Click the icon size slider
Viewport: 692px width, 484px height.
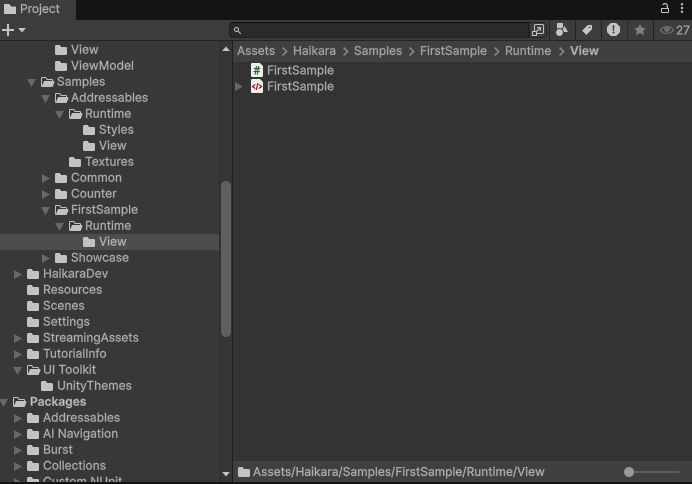(x=652, y=472)
